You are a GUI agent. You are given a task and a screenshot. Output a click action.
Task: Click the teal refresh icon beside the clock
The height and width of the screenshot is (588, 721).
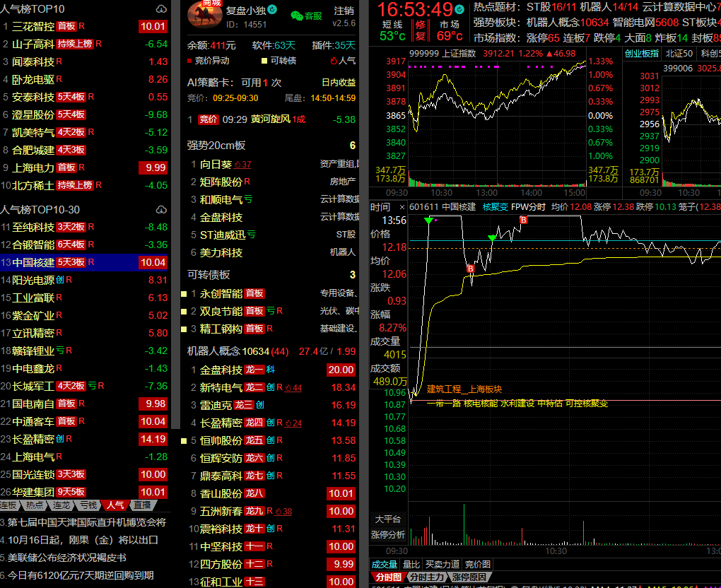(x=460, y=9)
